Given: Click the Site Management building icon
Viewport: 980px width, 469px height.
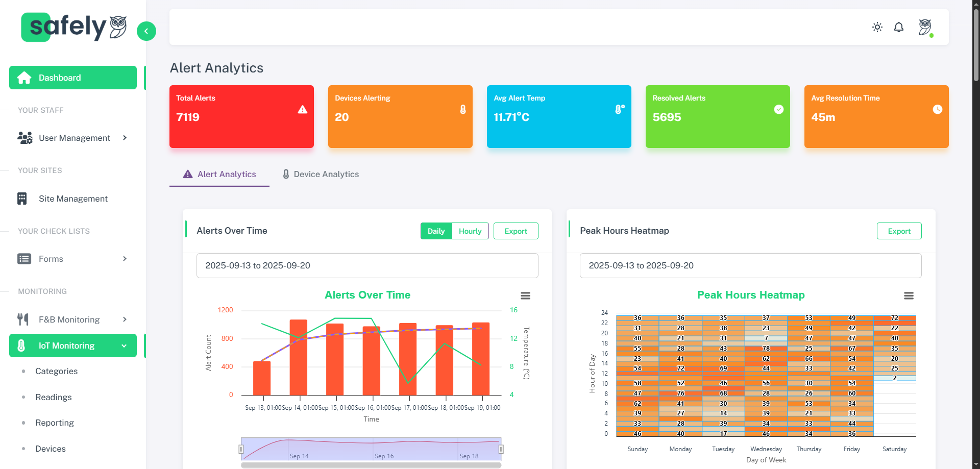Looking at the screenshot, I should click(22, 199).
